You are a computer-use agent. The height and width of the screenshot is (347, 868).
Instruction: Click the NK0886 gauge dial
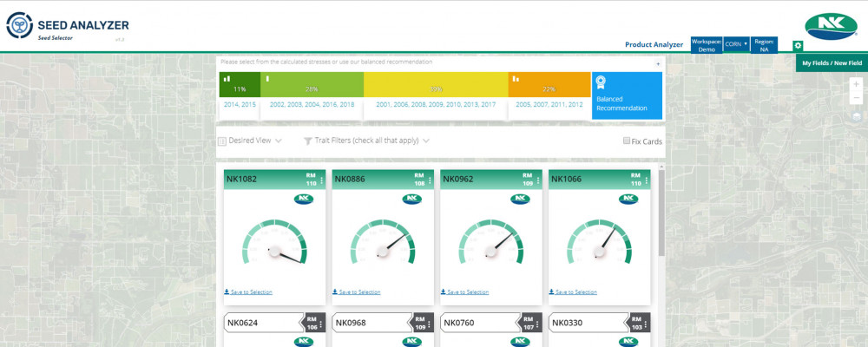click(x=383, y=242)
